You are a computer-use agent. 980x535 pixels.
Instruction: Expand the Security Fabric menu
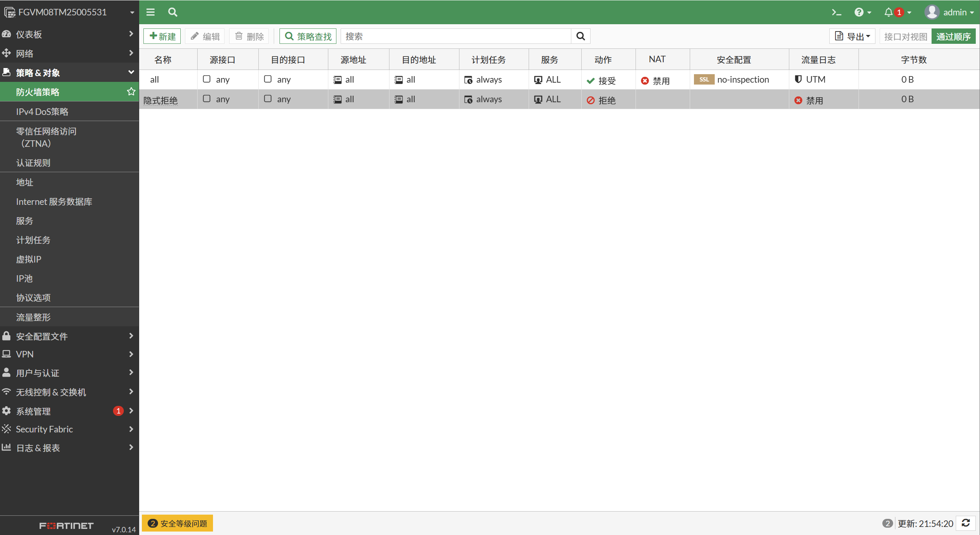pyautogui.click(x=69, y=429)
